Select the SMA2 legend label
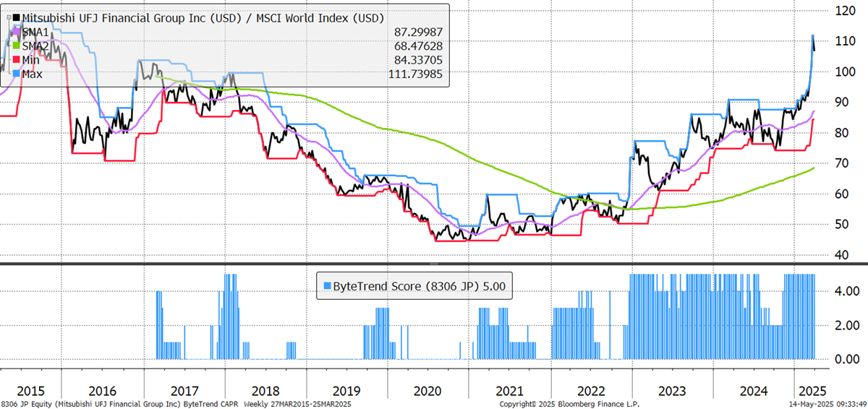Image resolution: width=868 pixels, height=409 pixels. click(x=35, y=46)
